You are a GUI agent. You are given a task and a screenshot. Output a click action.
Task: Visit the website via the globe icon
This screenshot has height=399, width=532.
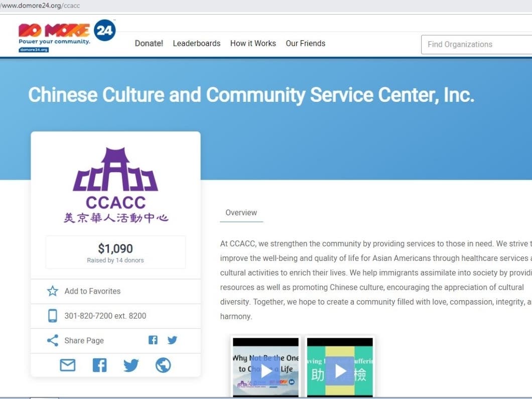click(x=163, y=365)
